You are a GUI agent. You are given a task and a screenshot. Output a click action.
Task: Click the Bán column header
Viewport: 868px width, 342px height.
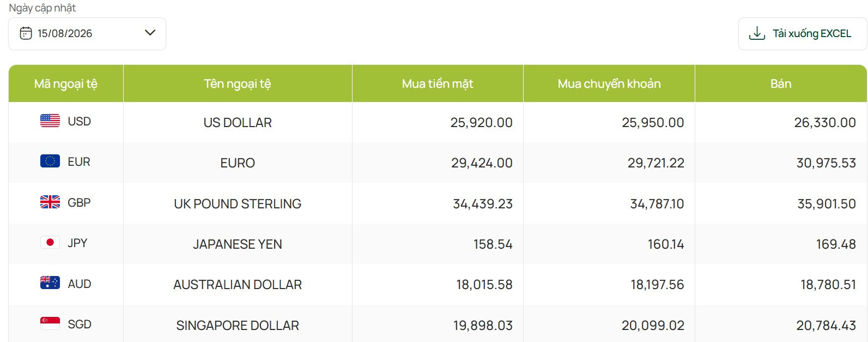[x=781, y=83]
